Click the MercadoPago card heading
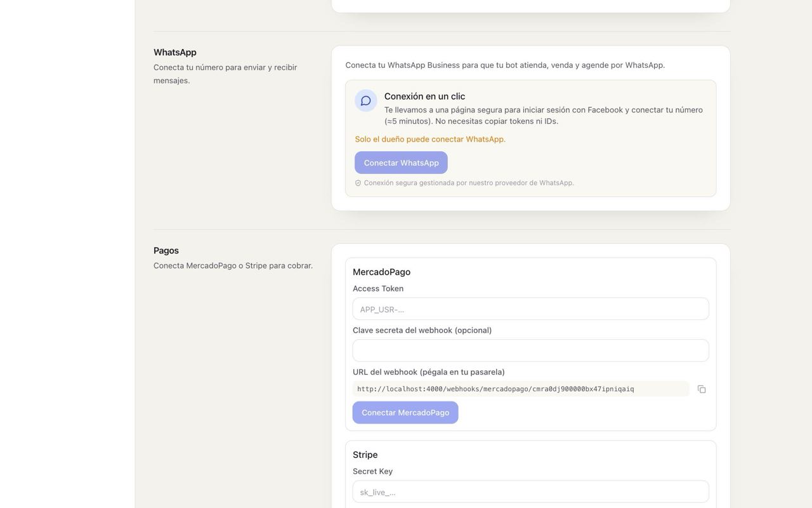This screenshot has width=812, height=508. pos(381,272)
